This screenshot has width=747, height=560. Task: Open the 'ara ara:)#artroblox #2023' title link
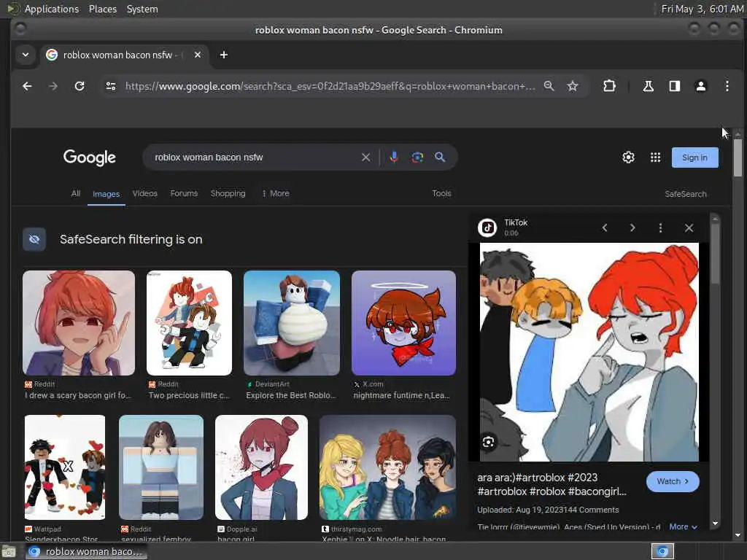click(551, 484)
